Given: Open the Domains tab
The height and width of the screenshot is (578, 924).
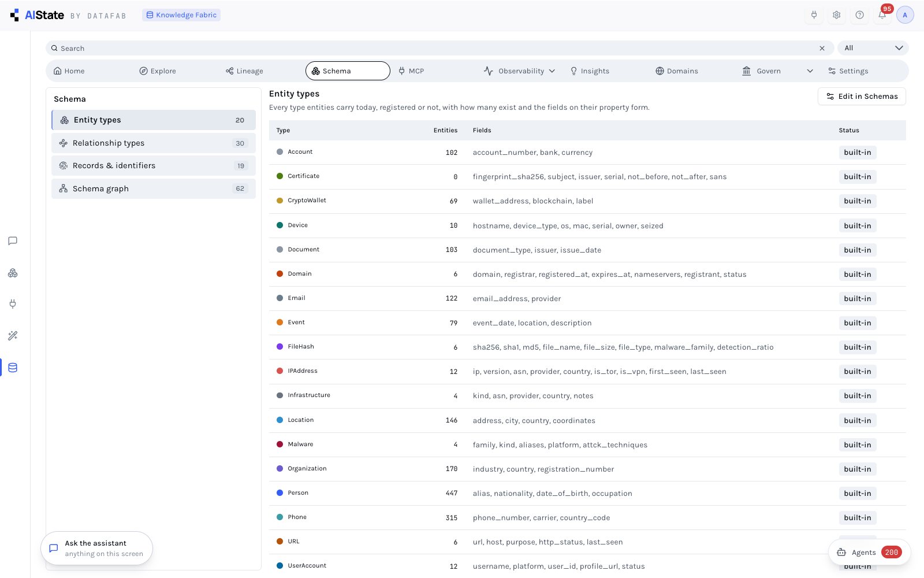Looking at the screenshot, I should (x=677, y=71).
